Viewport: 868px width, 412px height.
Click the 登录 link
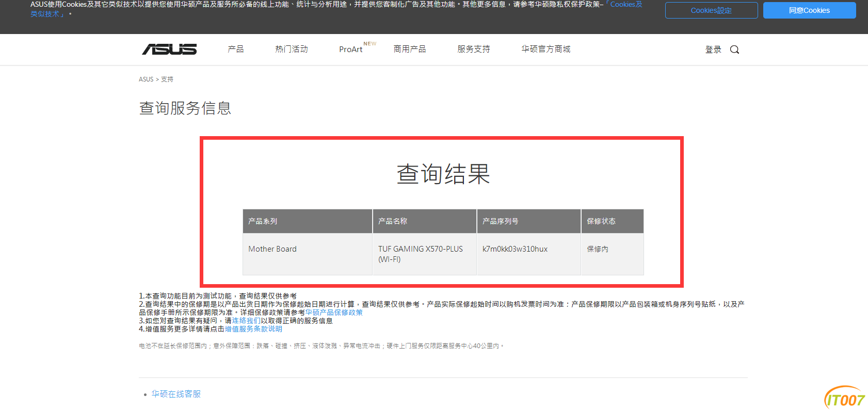(713, 50)
